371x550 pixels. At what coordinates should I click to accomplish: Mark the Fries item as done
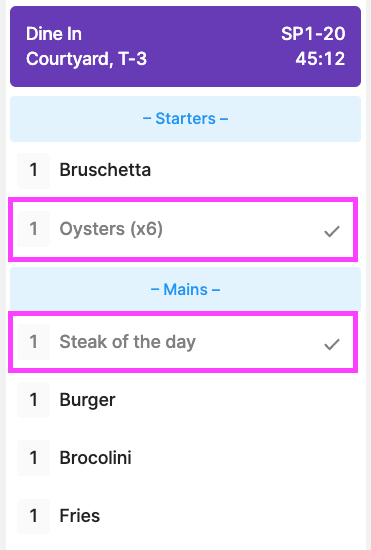click(x=186, y=516)
